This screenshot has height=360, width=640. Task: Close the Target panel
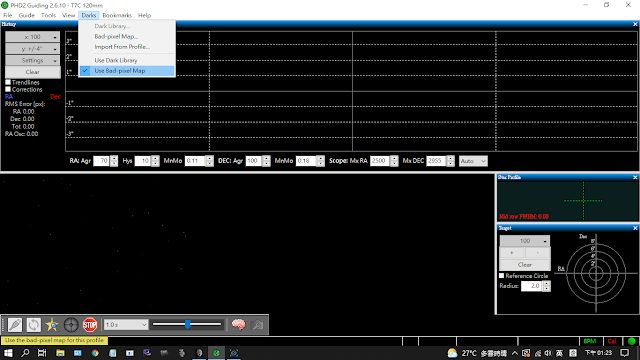click(x=635, y=228)
